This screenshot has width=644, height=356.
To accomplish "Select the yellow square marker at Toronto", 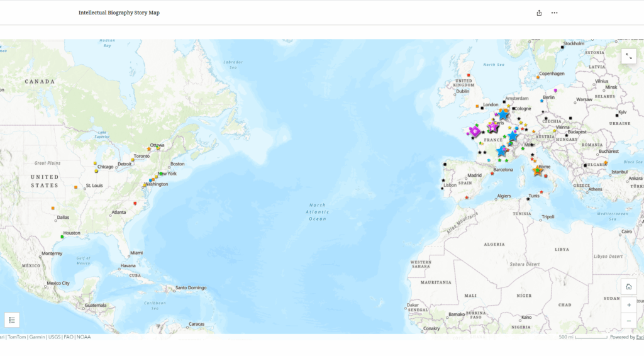I will click(133, 160).
